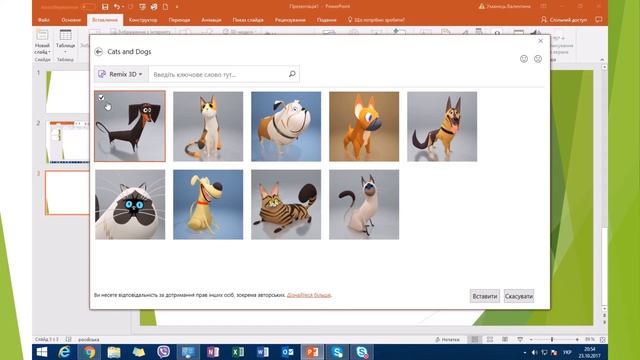Image resolution: width=640 pixels, height=360 pixels.
Task: Switch to Slide Sorter view in the status bar
Action: point(490,339)
